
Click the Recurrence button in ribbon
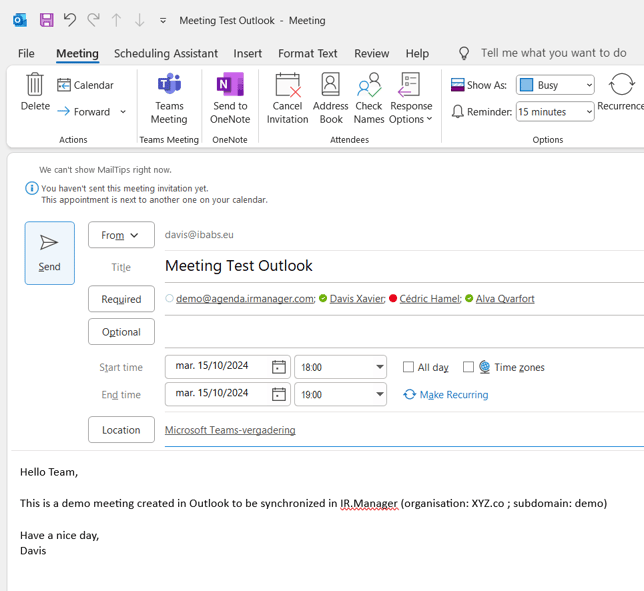pos(621,92)
